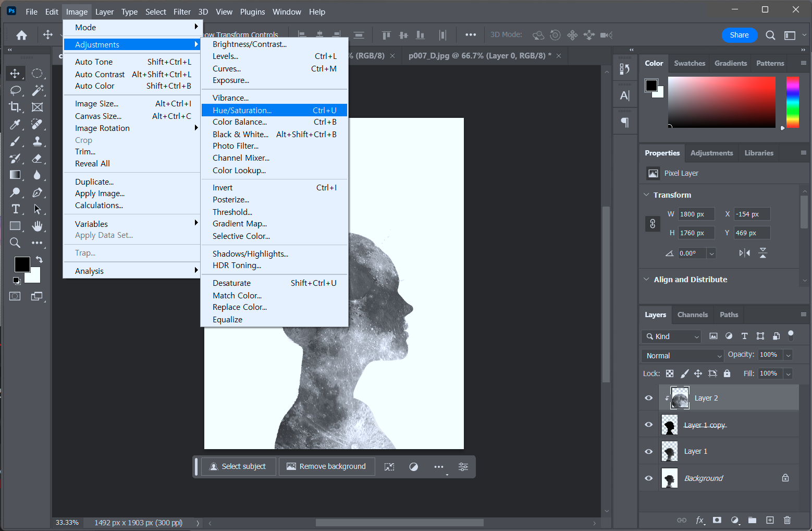Viewport: 812px width, 531px height.
Task: Select the Clone Stamp tool
Action: 37,141
